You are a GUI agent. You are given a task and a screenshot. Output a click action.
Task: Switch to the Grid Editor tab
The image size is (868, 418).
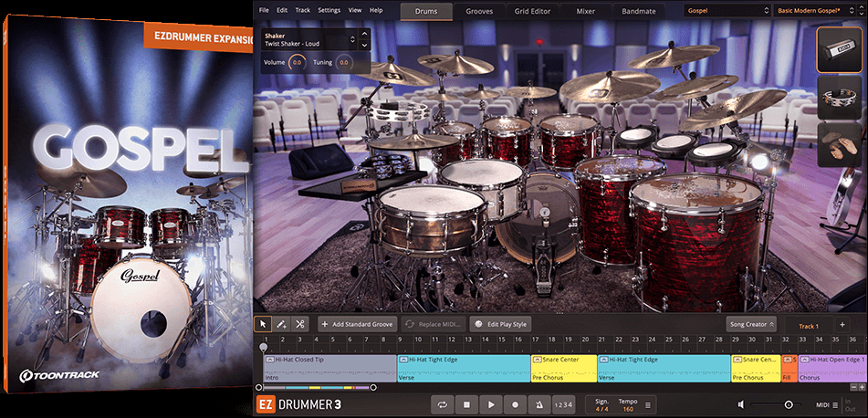[533, 11]
